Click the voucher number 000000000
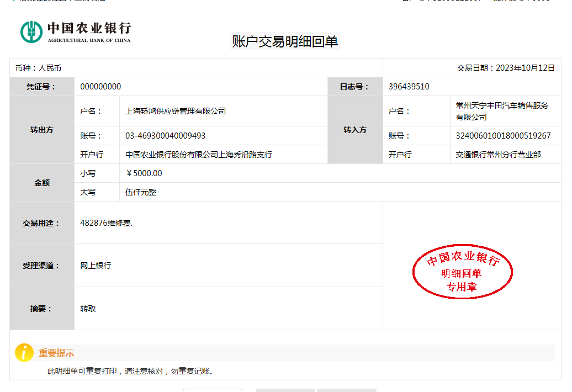Screen dimensions: 572x392 click(100, 87)
